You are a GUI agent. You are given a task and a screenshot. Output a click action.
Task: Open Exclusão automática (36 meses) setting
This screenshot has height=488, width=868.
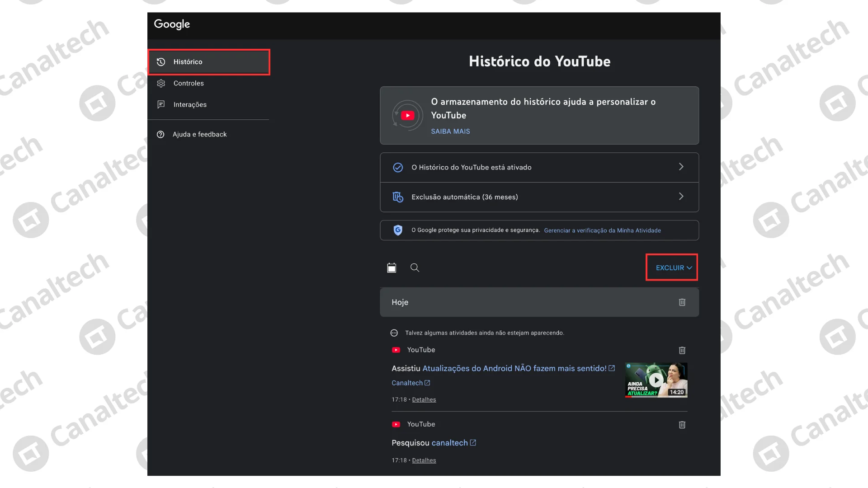(539, 197)
